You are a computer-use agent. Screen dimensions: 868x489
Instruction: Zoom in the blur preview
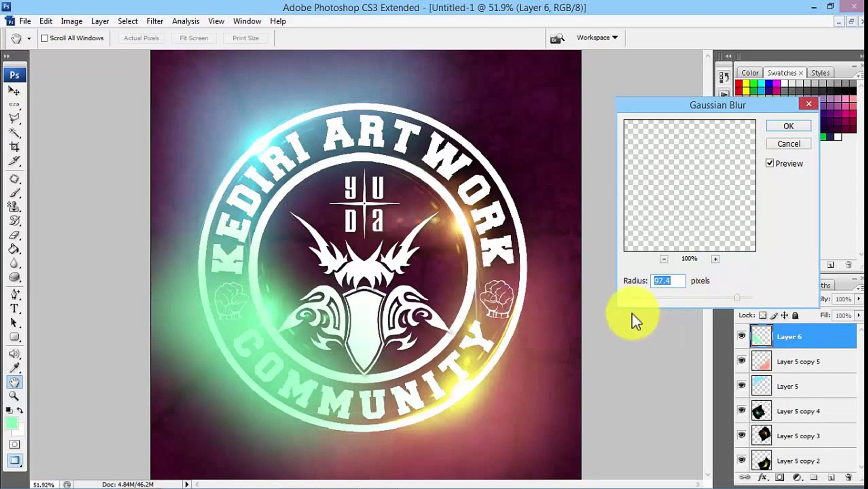coord(715,259)
